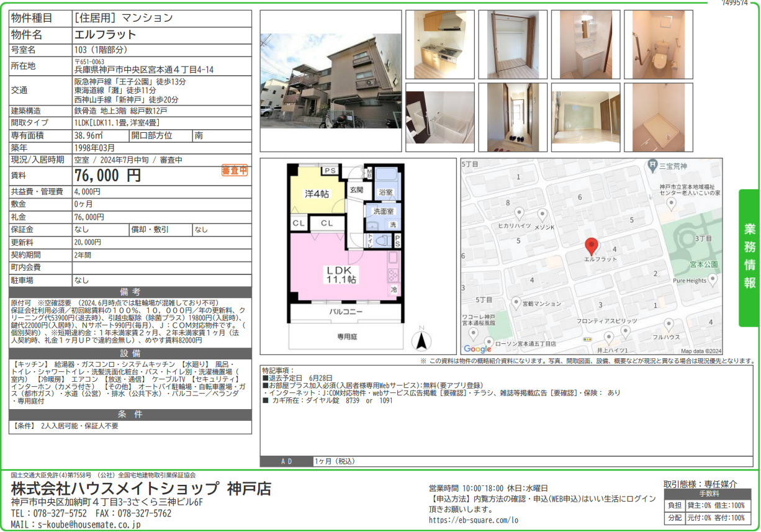Click the traffic signal icon on map

point(587,340)
